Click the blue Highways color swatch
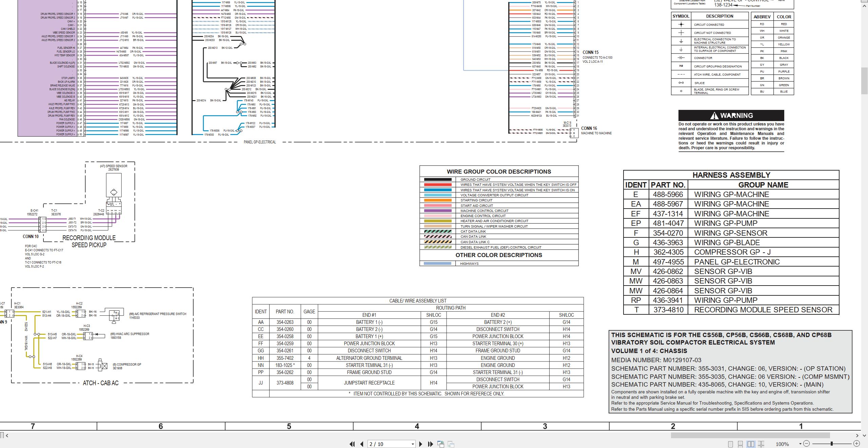The height and width of the screenshot is (448, 868). click(437, 264)
